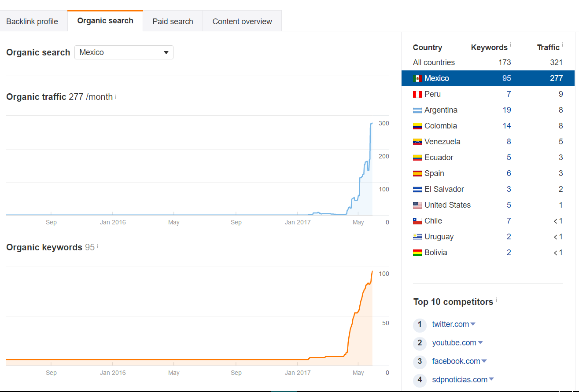This screenshot has height=392, width=579.
Task: Select Argentina in the country table
Action: tap(488, 110)
